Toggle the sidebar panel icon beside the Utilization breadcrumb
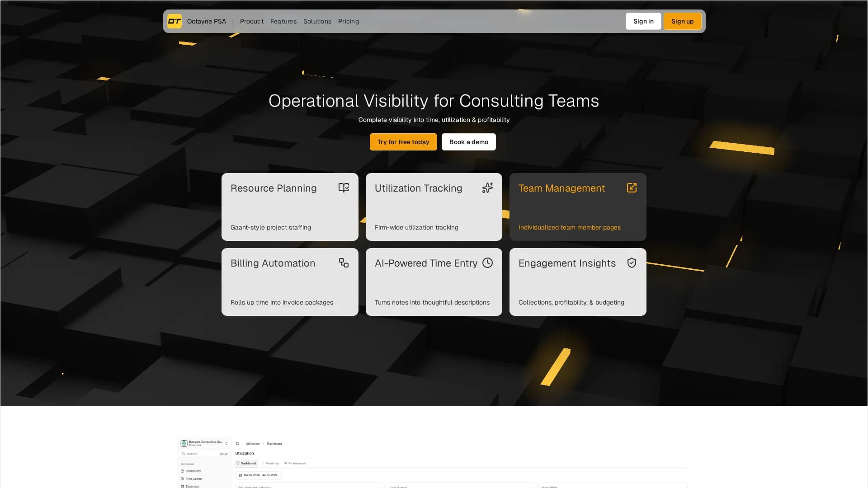 [x=237, y=444]
